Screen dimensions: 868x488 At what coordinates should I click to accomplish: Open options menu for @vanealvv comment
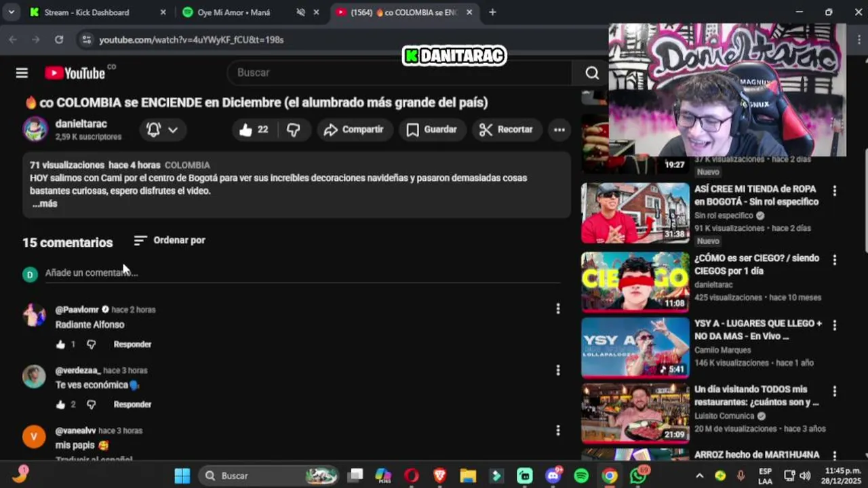tap(558, 430)
